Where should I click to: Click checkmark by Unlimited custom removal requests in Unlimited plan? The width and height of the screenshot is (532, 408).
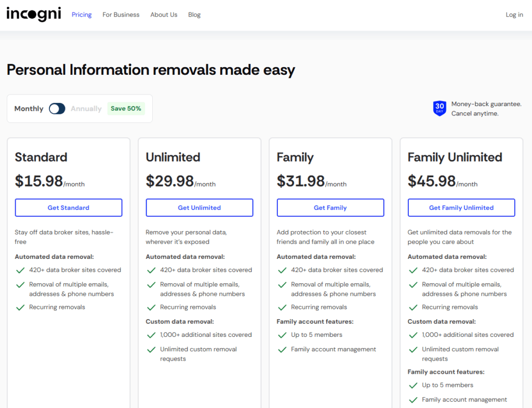click(152, 350)
